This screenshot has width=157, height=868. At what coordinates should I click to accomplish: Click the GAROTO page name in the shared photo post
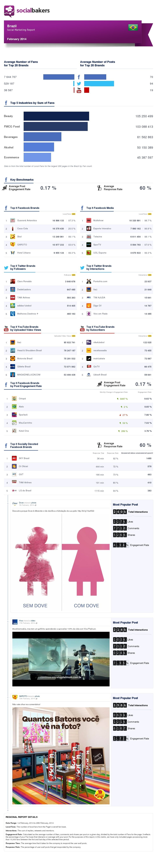23,696
